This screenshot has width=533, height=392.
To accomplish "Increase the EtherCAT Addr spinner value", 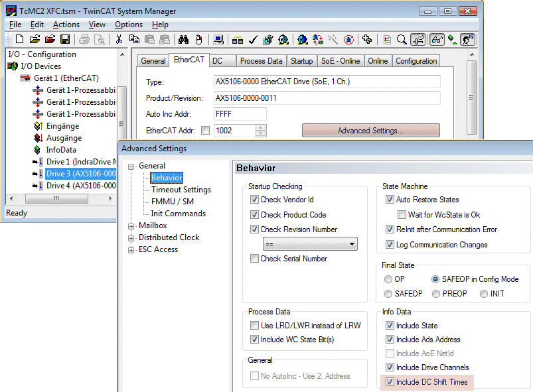I will pos(260,128).
